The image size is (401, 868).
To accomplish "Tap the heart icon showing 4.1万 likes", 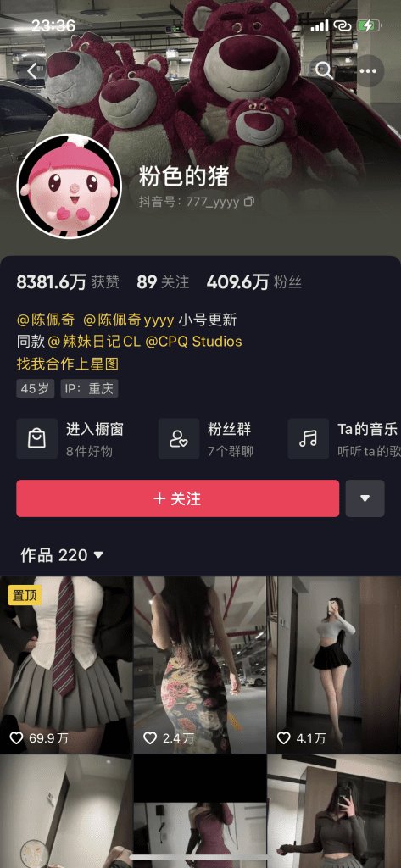I will [x=283, y=737].
